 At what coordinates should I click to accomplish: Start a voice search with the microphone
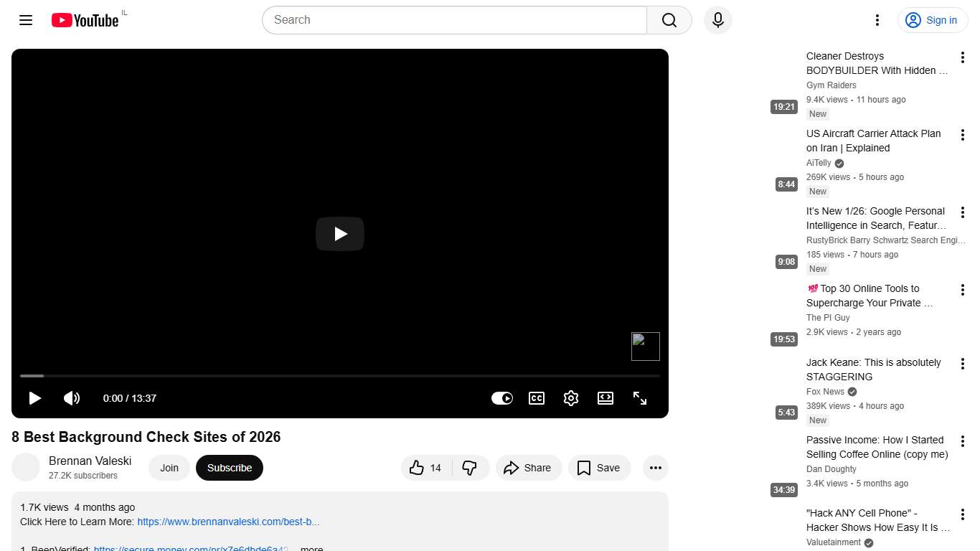point(717,20)
